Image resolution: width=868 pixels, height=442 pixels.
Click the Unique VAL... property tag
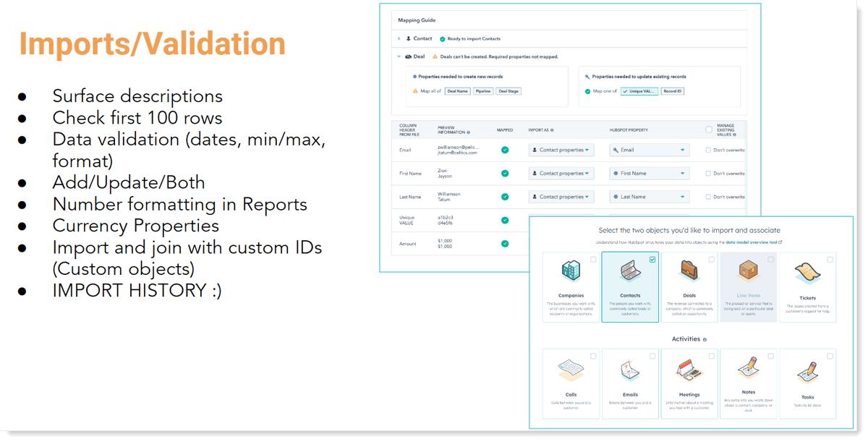pyautogui.click(x=639, y=91)
